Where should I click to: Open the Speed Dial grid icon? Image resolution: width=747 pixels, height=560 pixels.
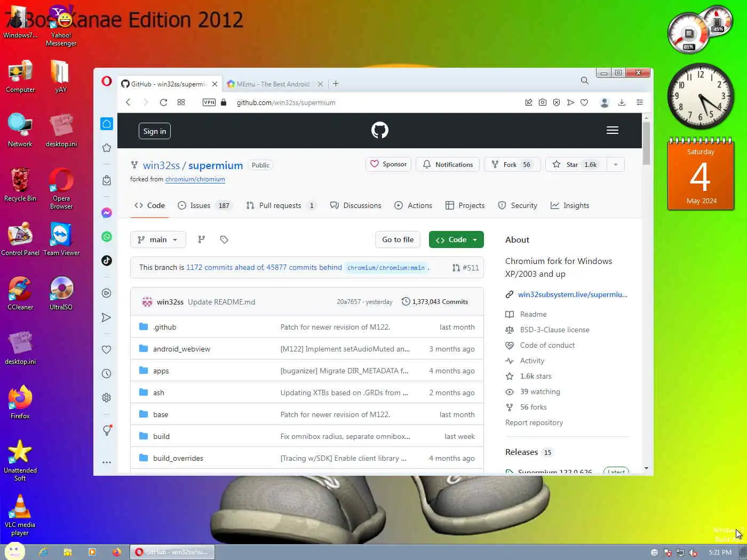point(181,102)
